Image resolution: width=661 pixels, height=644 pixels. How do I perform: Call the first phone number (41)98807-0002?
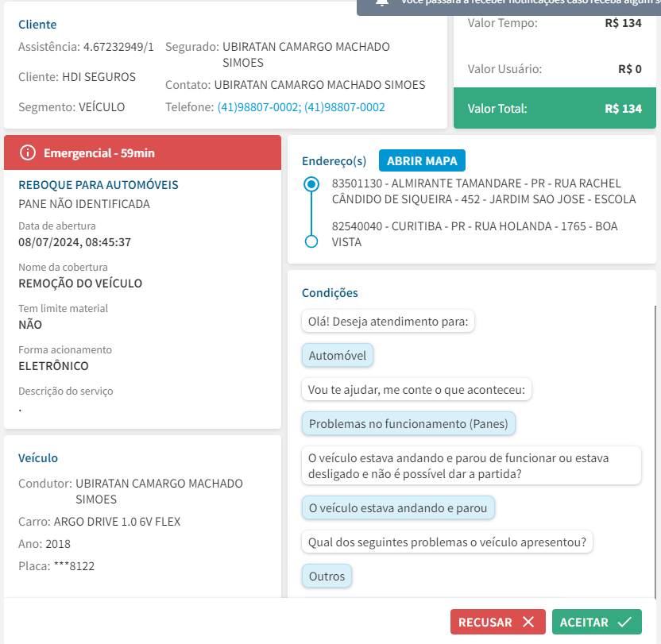tap(259, 107)
